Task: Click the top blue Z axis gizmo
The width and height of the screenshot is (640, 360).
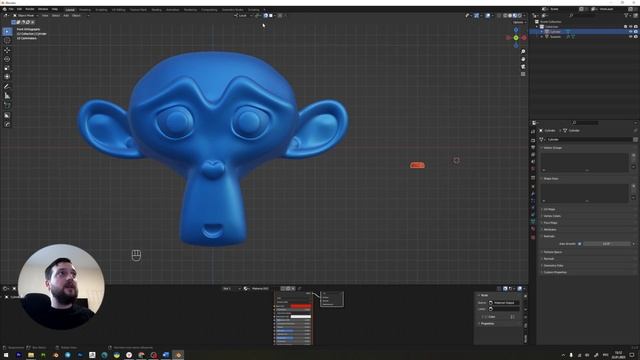Action: [516, 30]
